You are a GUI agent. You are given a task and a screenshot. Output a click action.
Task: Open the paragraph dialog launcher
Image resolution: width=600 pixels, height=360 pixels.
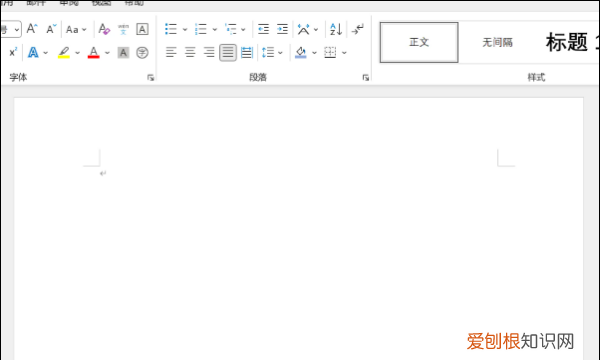[x=365, y=78]
